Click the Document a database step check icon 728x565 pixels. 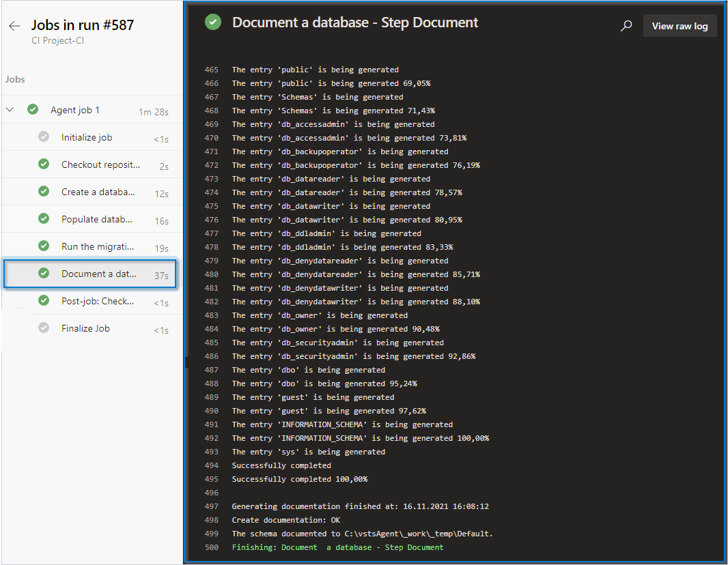coord(44,274)
